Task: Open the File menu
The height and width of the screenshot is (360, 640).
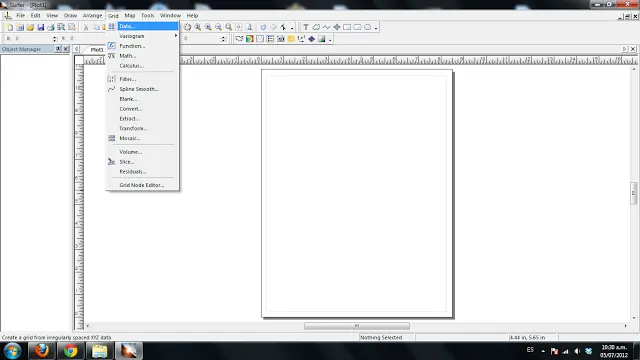Action: pos(20,16)
